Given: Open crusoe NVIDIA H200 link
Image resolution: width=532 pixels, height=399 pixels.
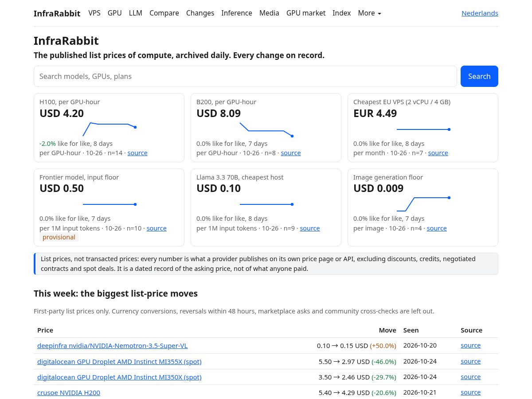Looking at the screenshot, I should coord(69,393).
